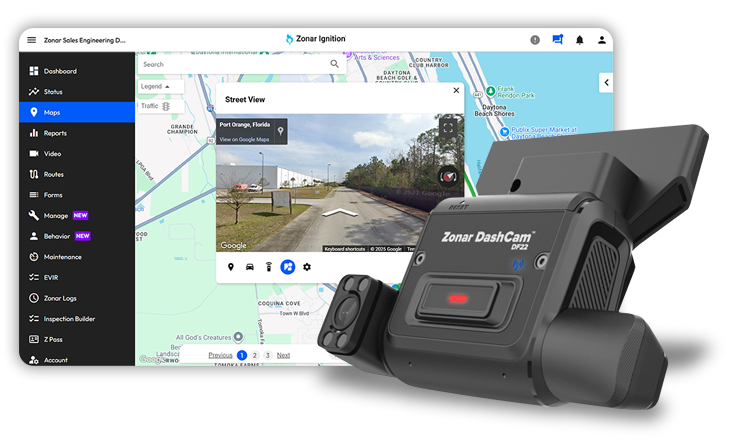Click the Street View compass
The width and height of the screenshot is (750, 440).
tap(448, 177)
